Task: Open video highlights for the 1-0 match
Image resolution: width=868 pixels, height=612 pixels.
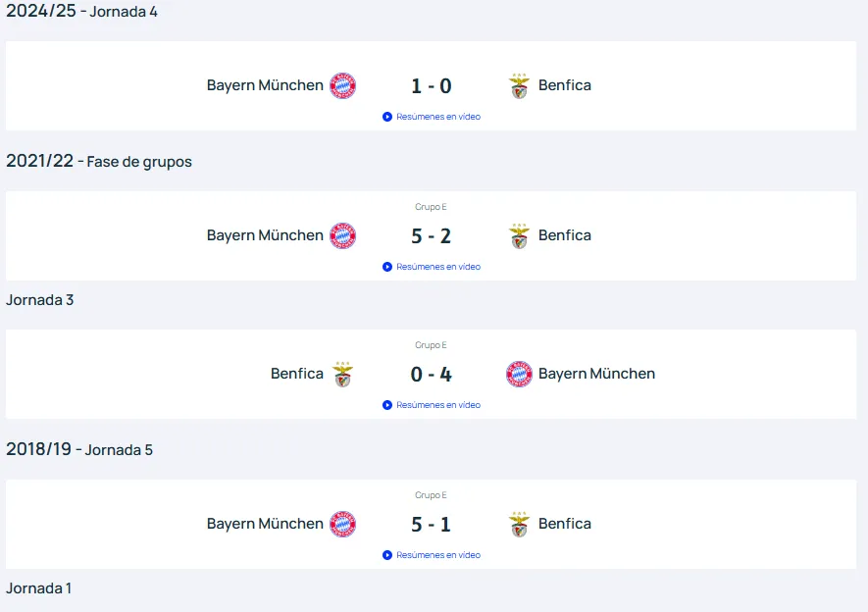Action: (433, 117)
